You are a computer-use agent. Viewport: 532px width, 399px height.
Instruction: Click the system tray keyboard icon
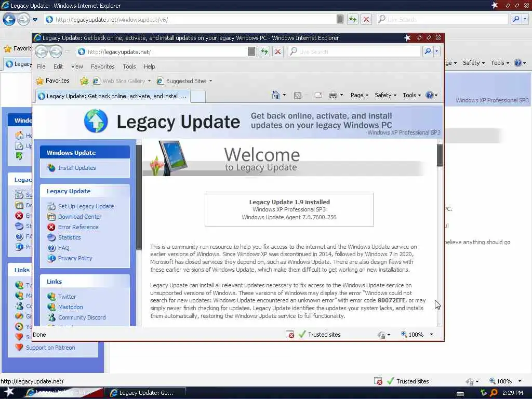(x=460, y=394)
